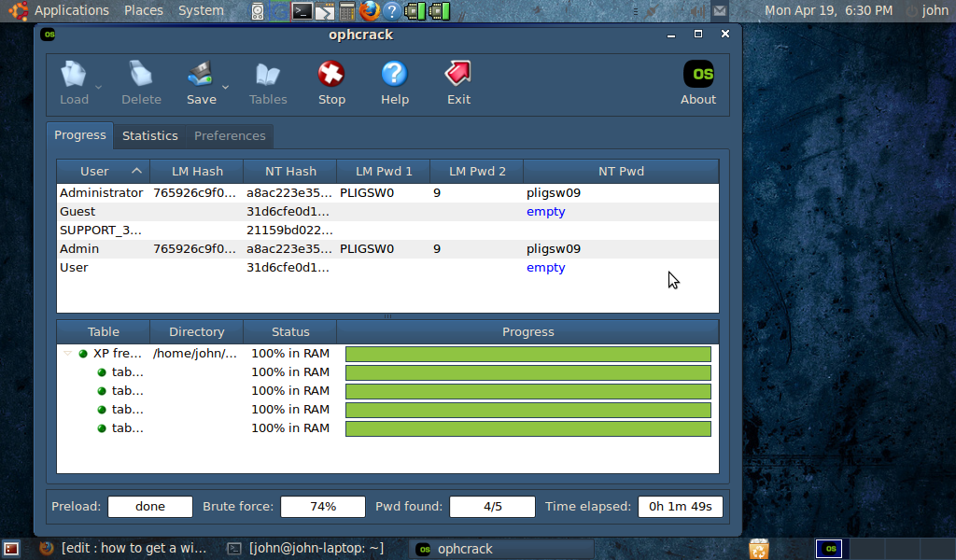
Task: Switch to the Progress tab
Action: pos(80,135)
